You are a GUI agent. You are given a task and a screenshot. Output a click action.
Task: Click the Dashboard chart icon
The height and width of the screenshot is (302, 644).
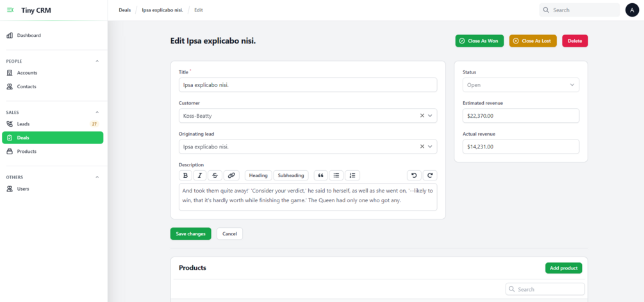pyautogui.click(x=10, y=36)
